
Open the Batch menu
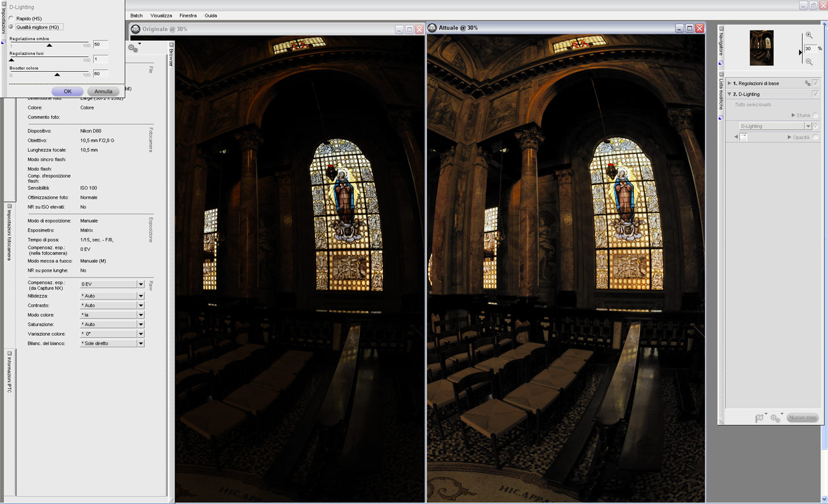tap(136, 16)
